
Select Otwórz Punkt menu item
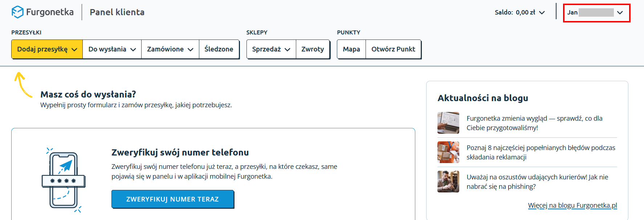(393, 49)
